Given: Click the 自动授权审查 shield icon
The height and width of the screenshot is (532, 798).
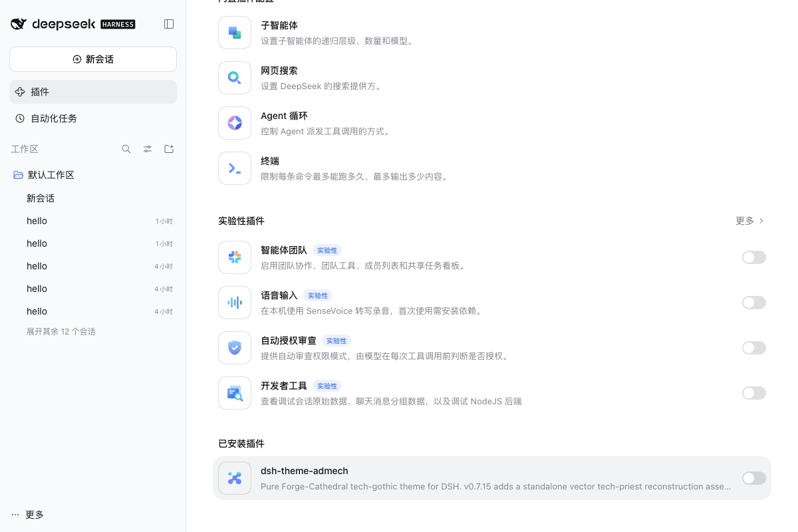Looking at the screenshot, I should (x=235, y=348).
